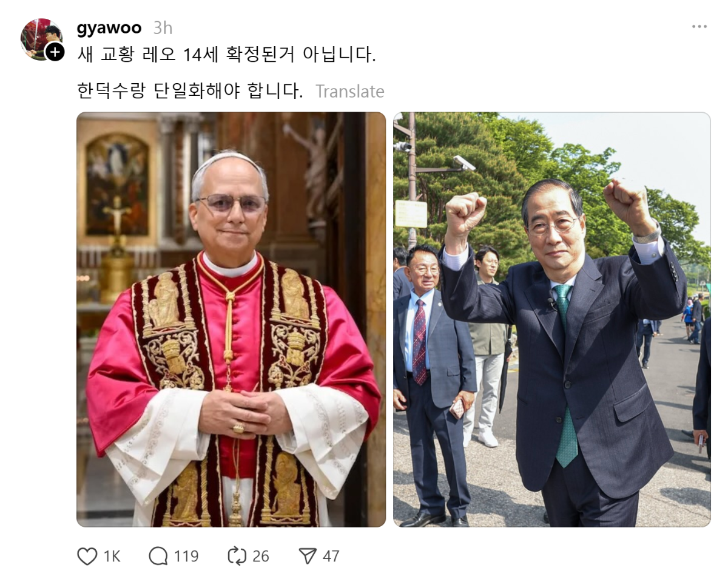Share the post with the paper-plane icon
728x576 pixels.
click(x=308, y=556)
